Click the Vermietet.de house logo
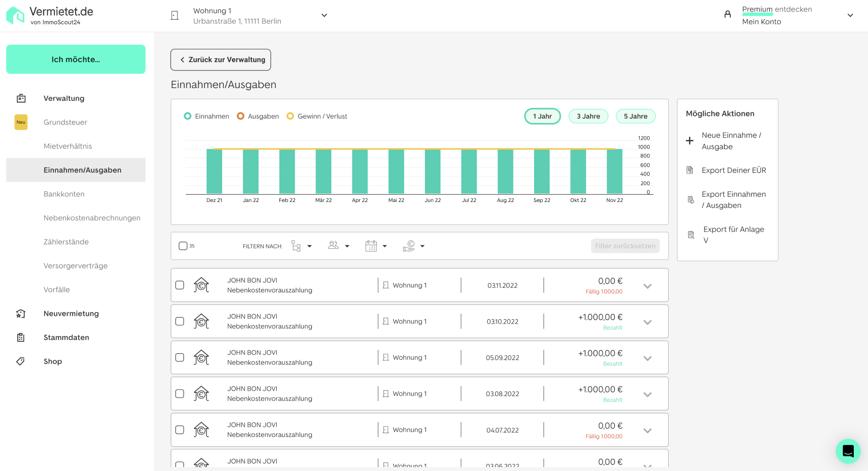Viewport: 868px width, 471px height. (15, 15)
